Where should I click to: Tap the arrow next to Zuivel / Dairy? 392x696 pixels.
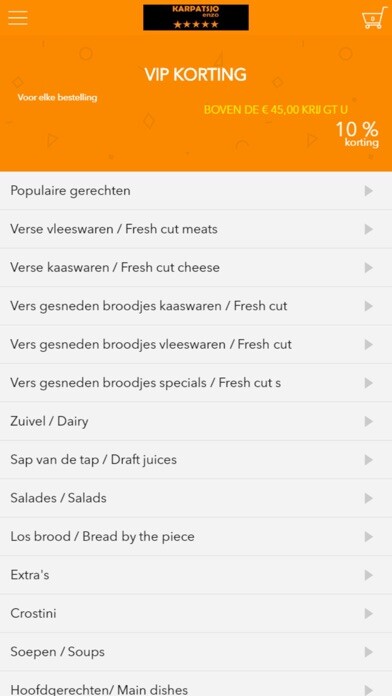368,421
